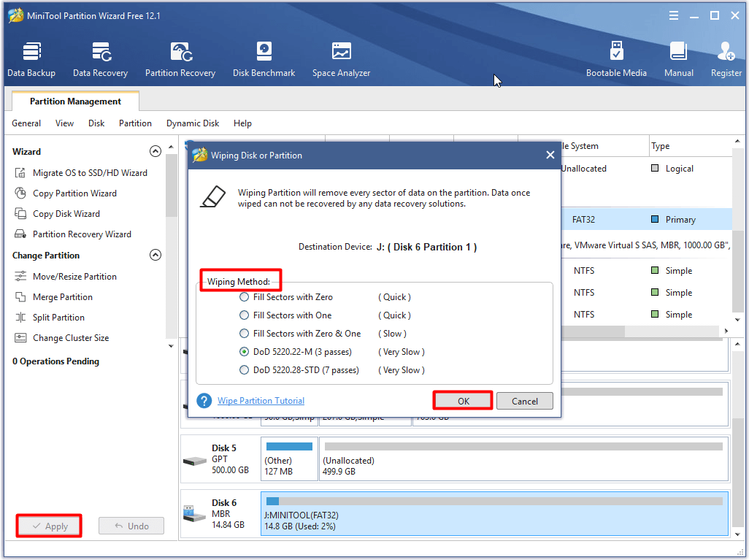Open Partition Recovery from the toolbar
This screenshot has width=749, height=560.
(x=180, y=60)
